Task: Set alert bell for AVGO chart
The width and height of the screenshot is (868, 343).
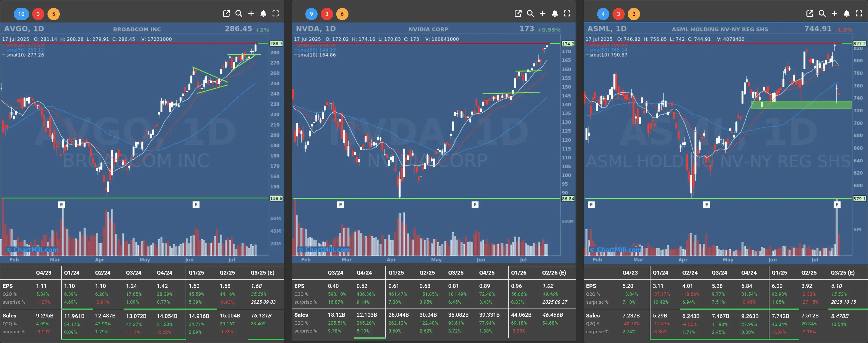Action: [263, 14]
